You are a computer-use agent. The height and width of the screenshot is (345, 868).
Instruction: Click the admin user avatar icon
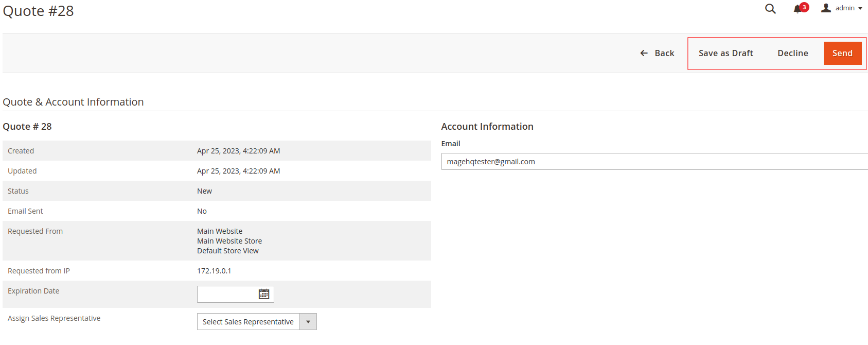coord(826,8)
